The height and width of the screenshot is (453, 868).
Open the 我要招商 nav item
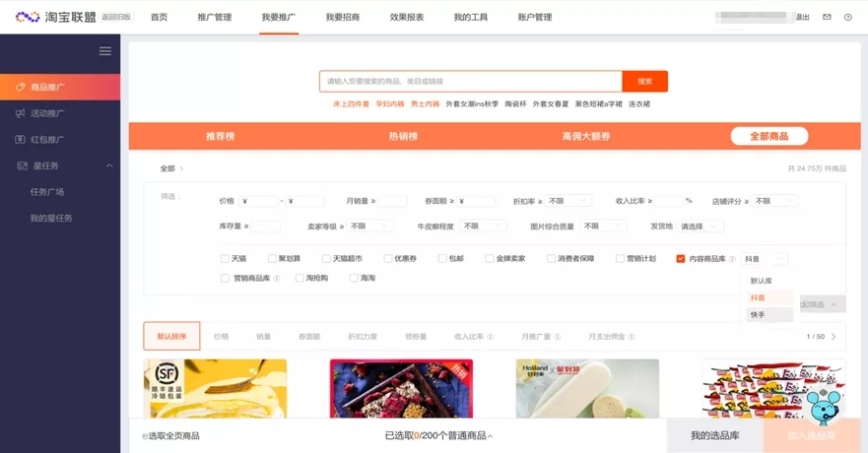[x=343, y=17]
